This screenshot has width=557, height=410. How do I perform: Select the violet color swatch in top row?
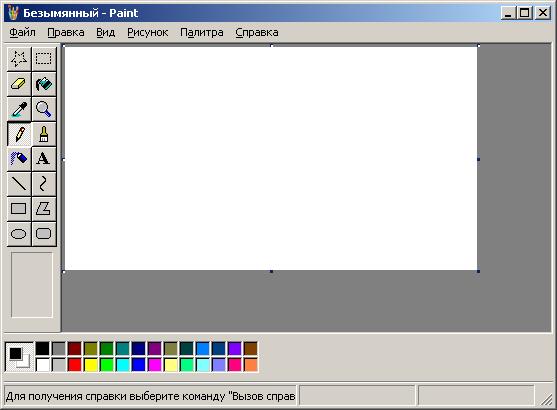pos(234,349)
